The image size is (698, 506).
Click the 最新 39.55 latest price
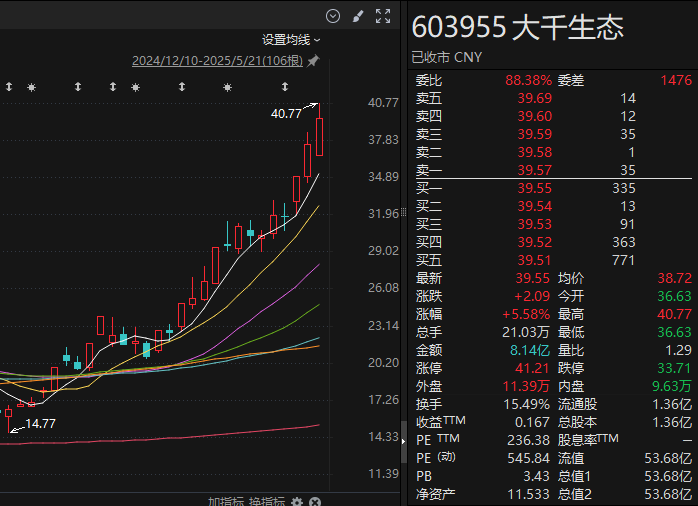532,279
